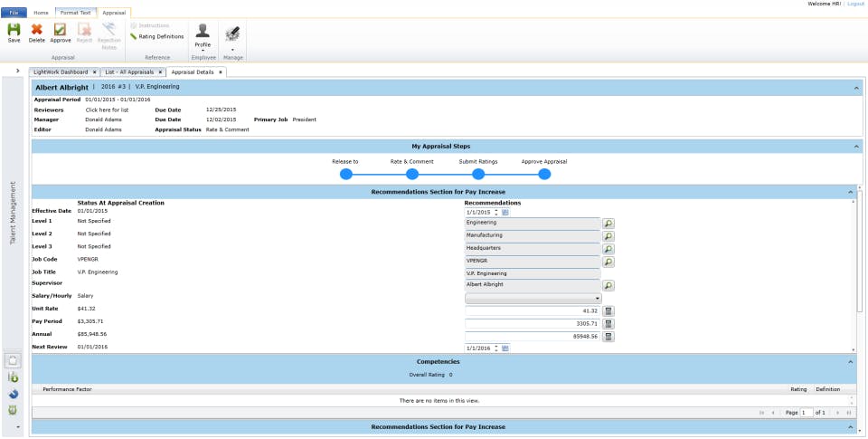
Task: Open the employee Profile dropdown
Action: 203,38
